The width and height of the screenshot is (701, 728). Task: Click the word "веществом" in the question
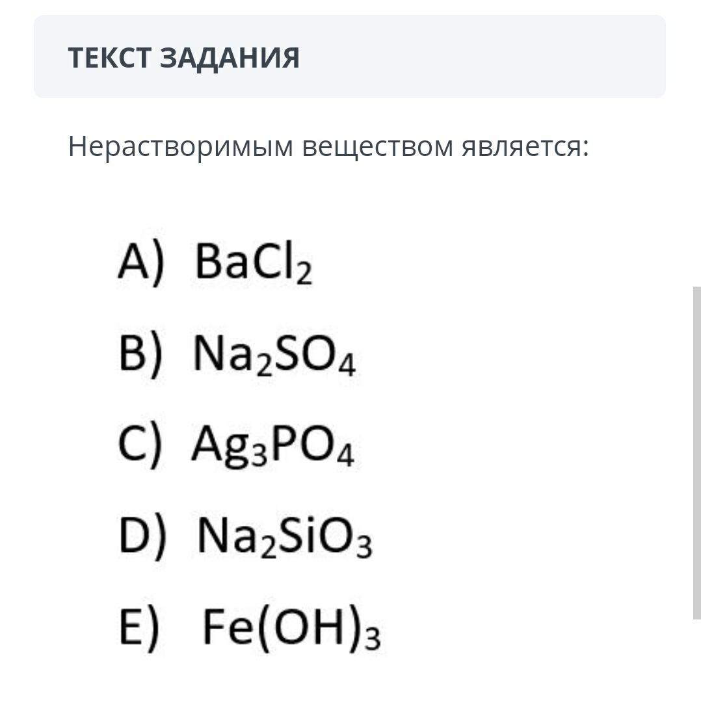click(378, 147)
